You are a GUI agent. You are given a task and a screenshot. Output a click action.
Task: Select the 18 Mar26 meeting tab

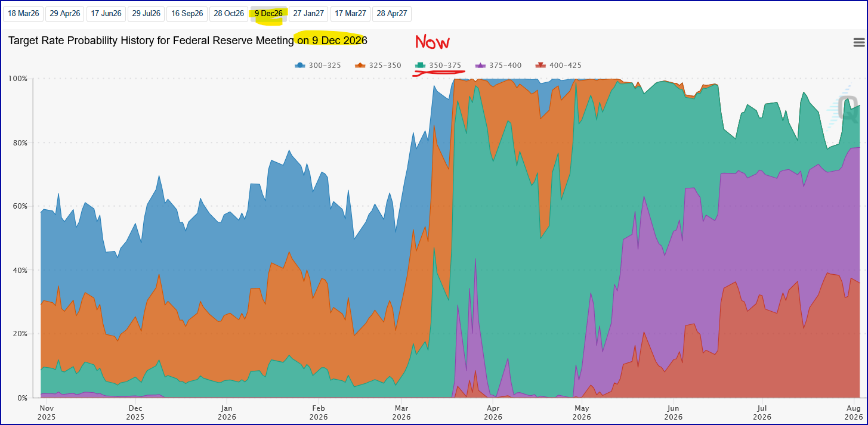point(23,14)
